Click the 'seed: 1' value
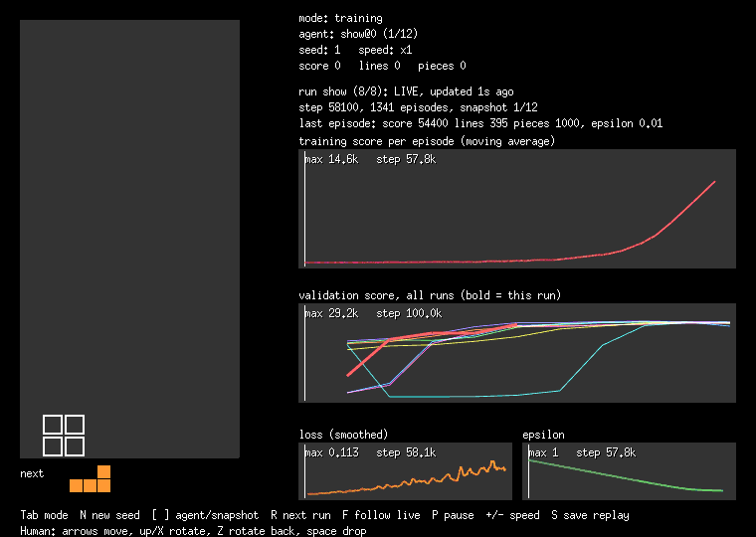Screen dimensions: 756x537 tap(319, 50)
